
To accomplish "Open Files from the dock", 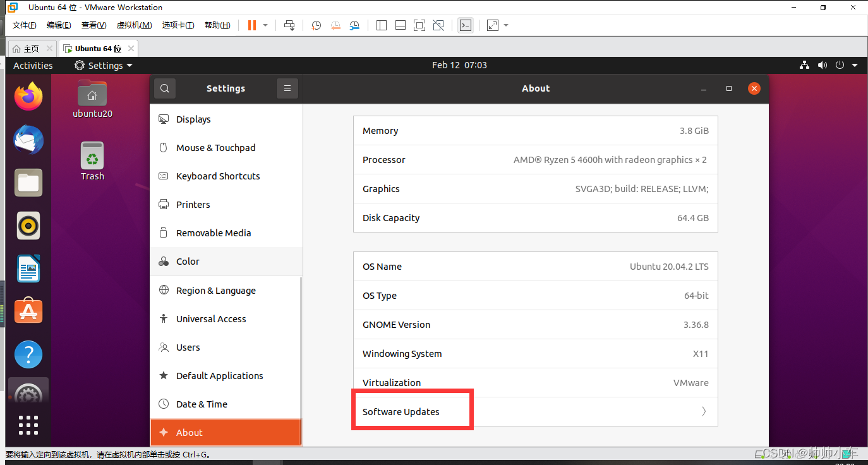I will click(x=28, y=183).
